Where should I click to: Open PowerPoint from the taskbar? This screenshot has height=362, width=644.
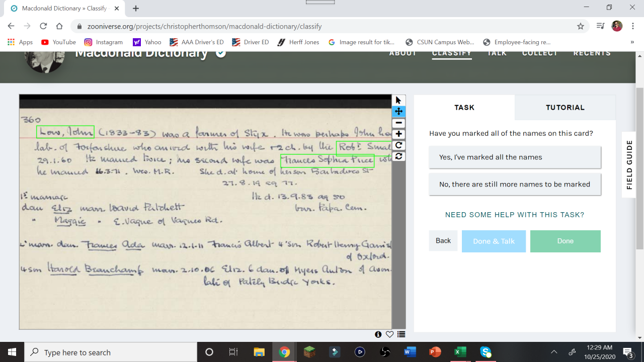pyautogui.click(x=435, y=352)
